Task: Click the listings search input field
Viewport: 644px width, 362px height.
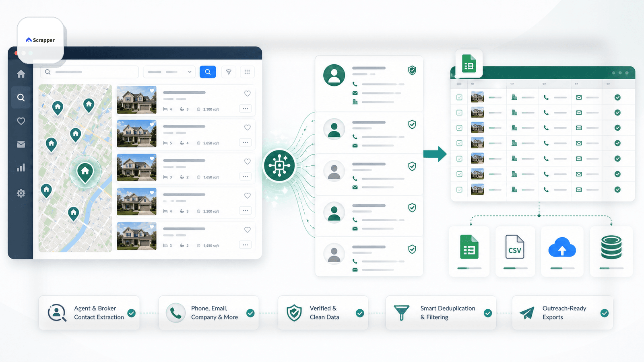Action: click(x=89, y=72)
